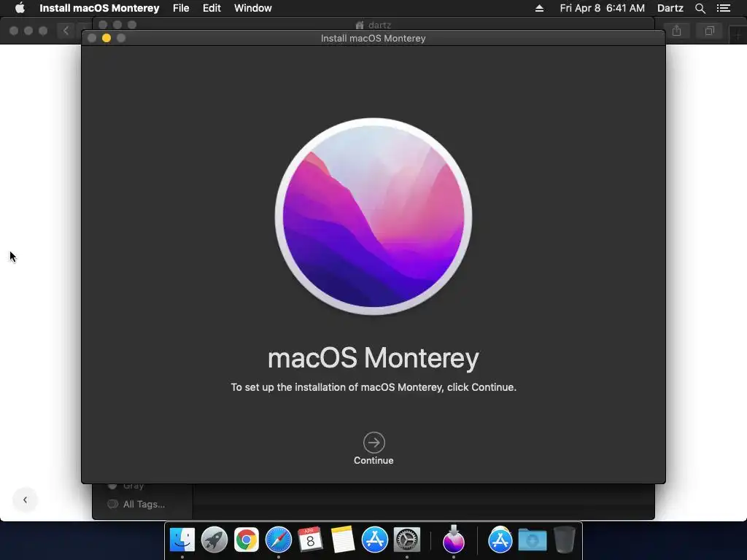
Task: Open Spotlight search magnifier icon
Action: 700,8
